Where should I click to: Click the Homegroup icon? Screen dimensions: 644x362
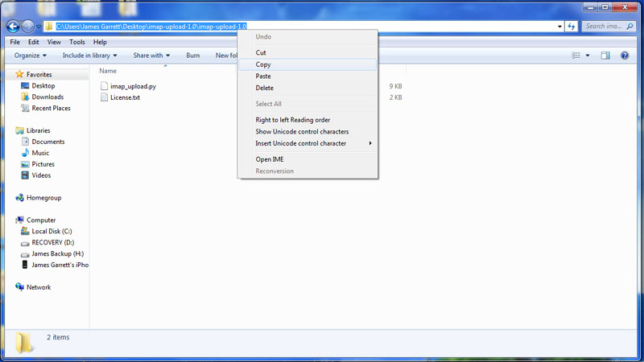click(19, 197)
